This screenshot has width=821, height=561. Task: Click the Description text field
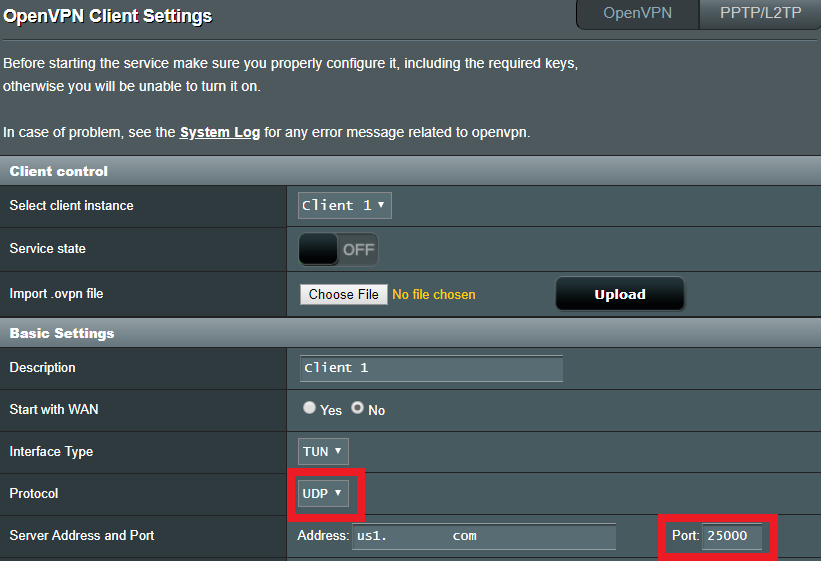coord(431,368)
